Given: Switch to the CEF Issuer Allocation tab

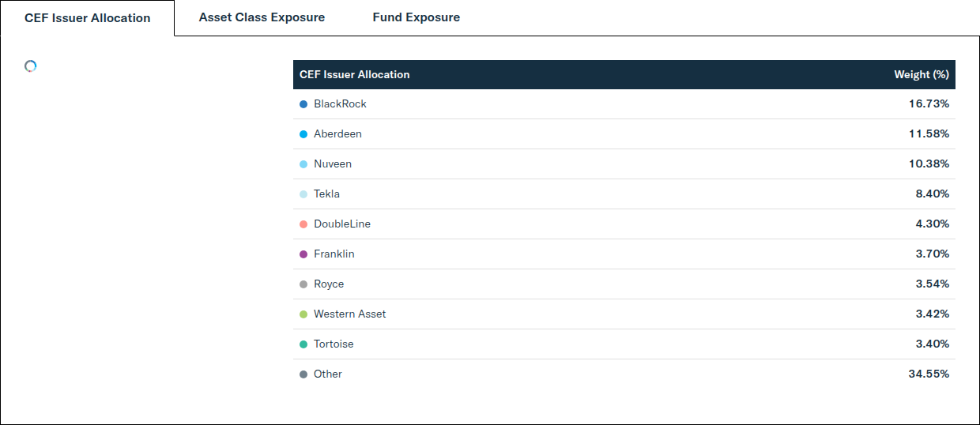Looking at the screenshot, I should [87, 17].
